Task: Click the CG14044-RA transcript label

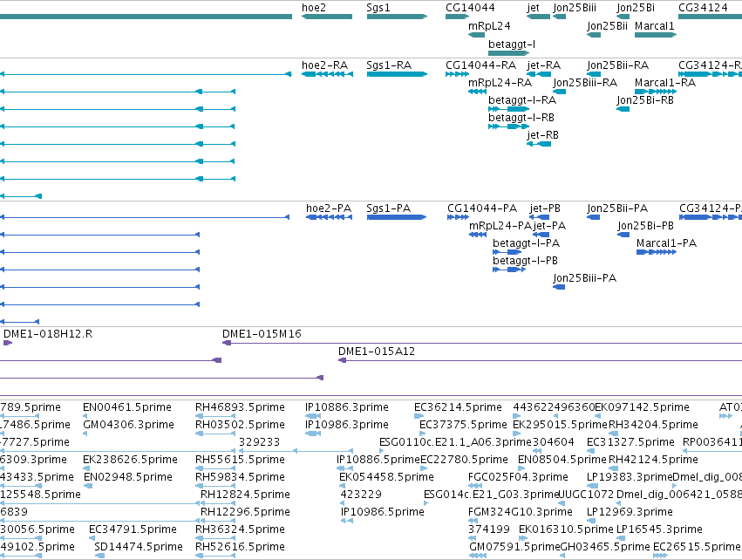Action: [480, 65]
